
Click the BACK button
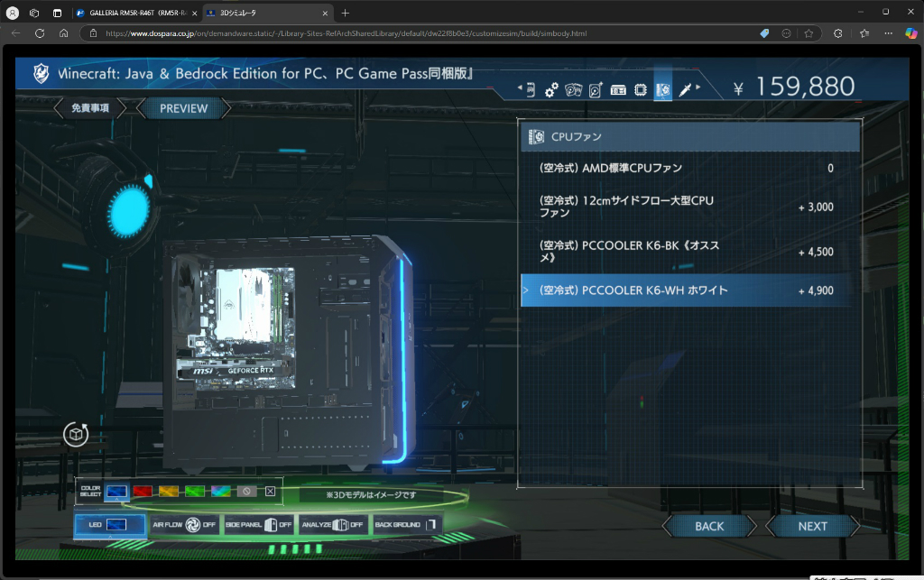[x=709, y=526]
